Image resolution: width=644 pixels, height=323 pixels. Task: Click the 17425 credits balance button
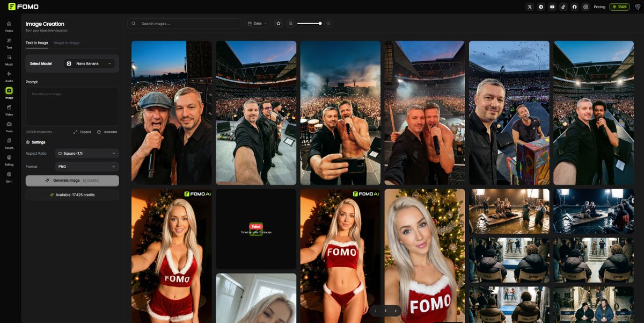point(619,7)
